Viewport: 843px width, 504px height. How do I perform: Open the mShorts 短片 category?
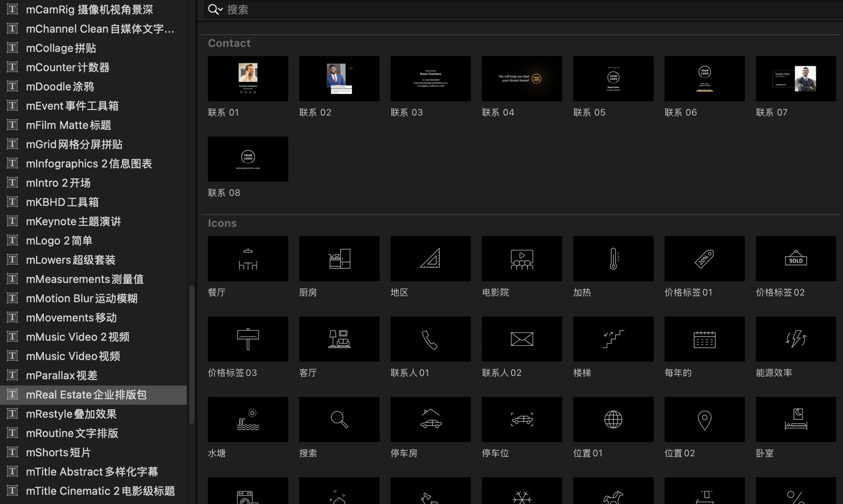pyautogui.click(x=93, y=453)
